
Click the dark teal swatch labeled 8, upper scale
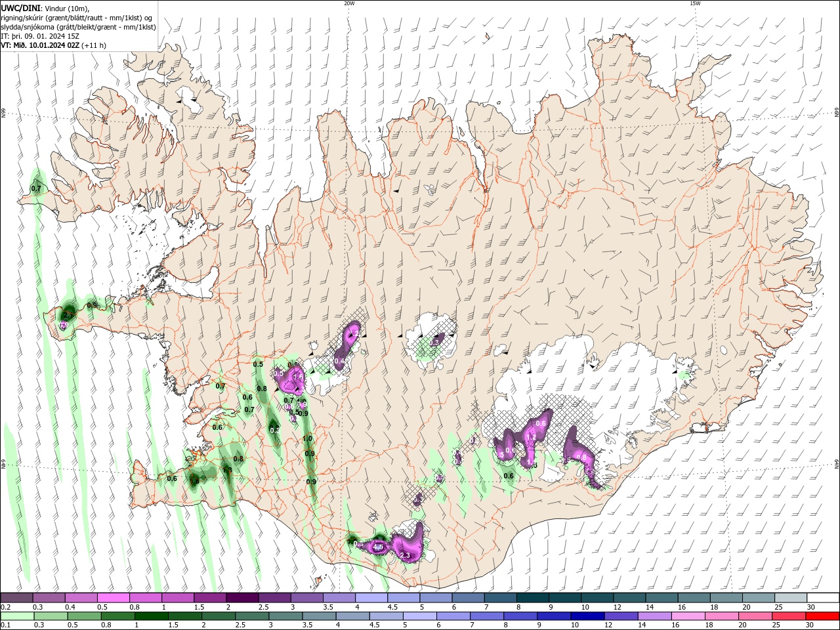[x=532, y=598]
